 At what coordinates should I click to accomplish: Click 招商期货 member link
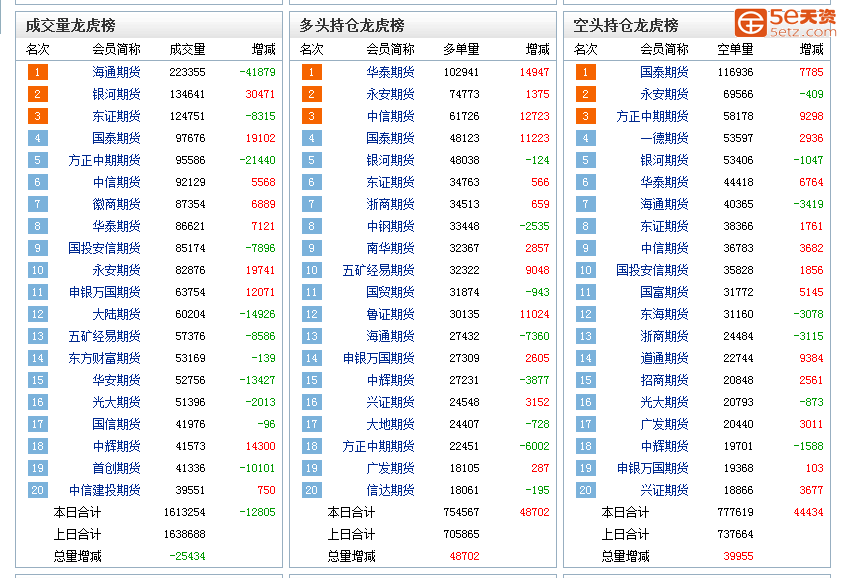click(x=664, y=380)
